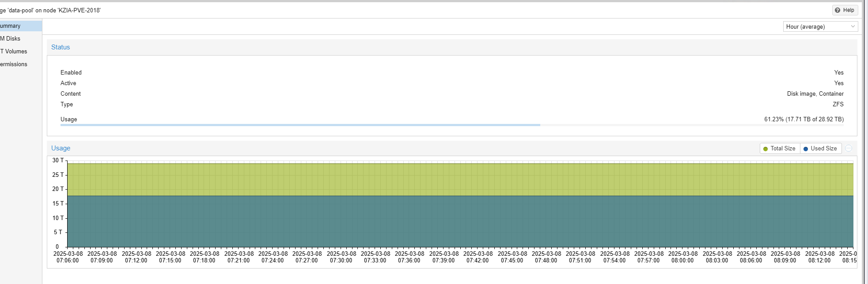Click the chart undo zoom icon

click(849, 149)
